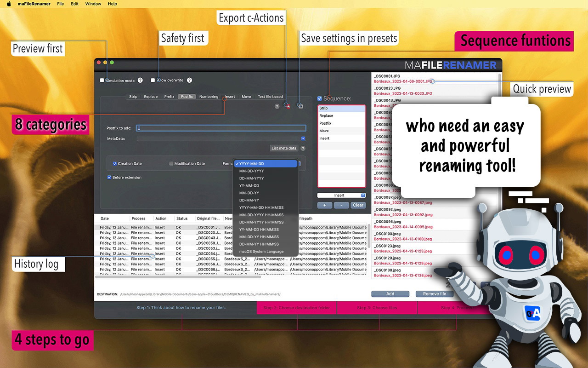
Task: Click the Remove file button
Action: tap(434, 294)
